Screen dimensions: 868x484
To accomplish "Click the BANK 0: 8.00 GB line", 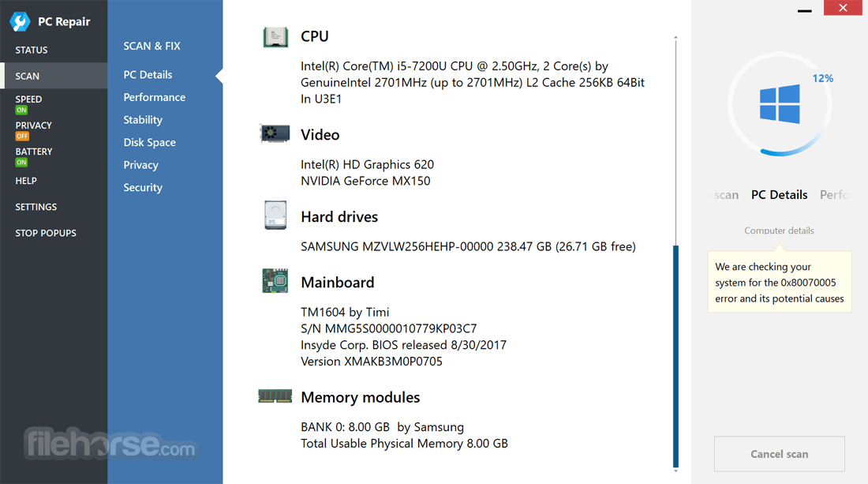I will [x=382, y=427].
